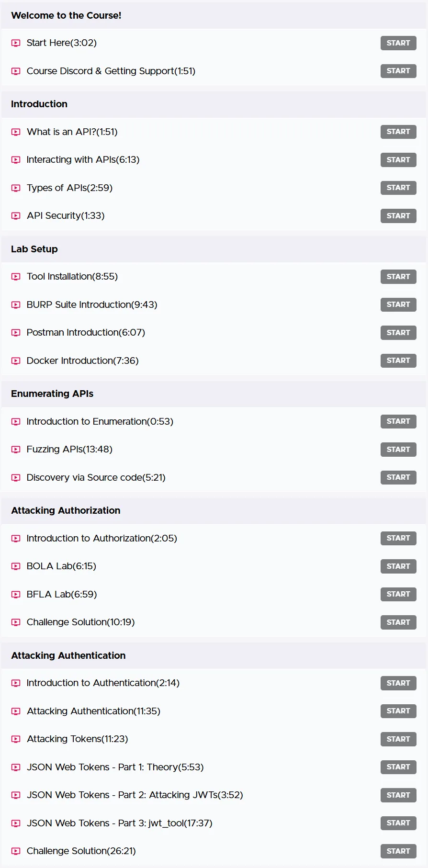Start the final Challenge Solution 26:21 lesson
This screenshot has height=868, width=428.
398,851
